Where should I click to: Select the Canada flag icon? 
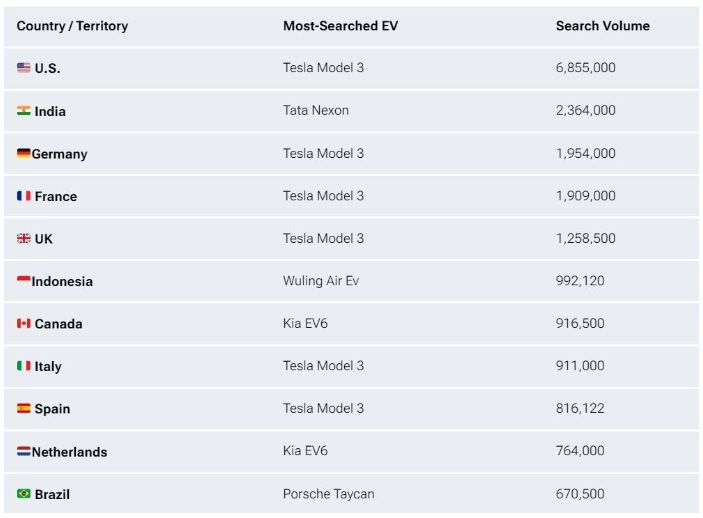pyautogui.click(x=24, y=323)
